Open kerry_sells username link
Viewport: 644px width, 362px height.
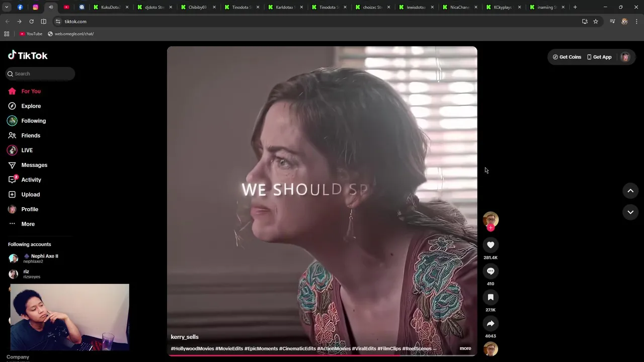coord(185,337)
